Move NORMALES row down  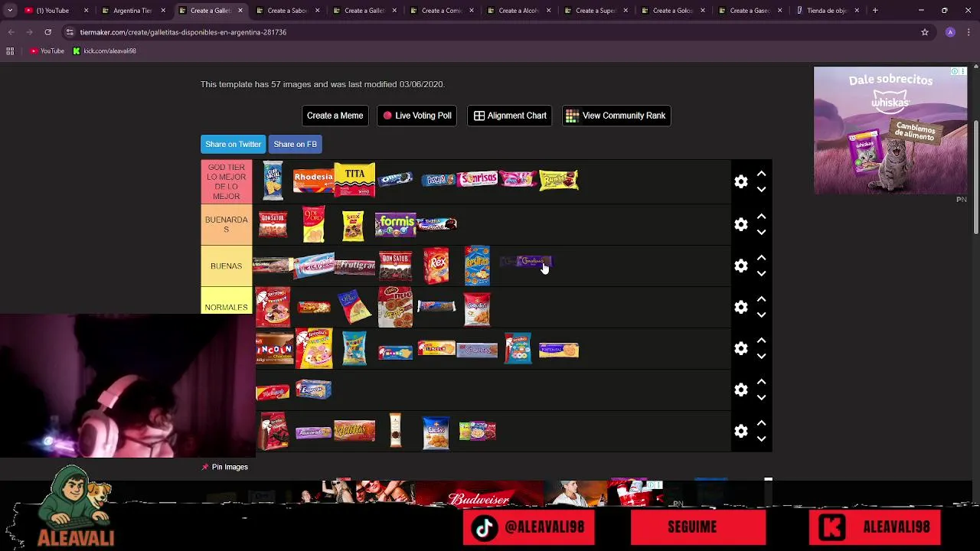point(761,315)
